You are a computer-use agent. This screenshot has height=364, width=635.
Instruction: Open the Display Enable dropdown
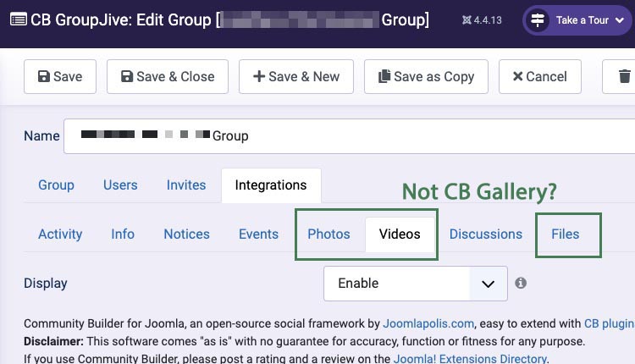coord(415,284)
